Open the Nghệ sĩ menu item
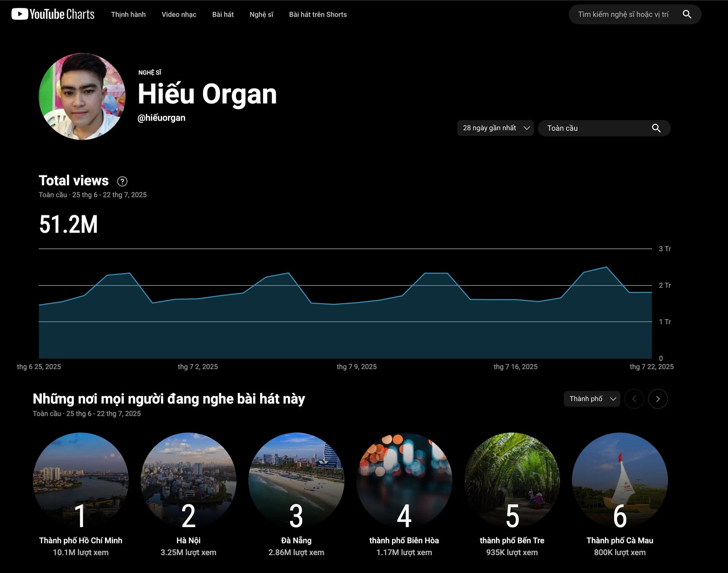Image resolution: width=728 pixels, height=573 pixels. [x=261, y=14]
